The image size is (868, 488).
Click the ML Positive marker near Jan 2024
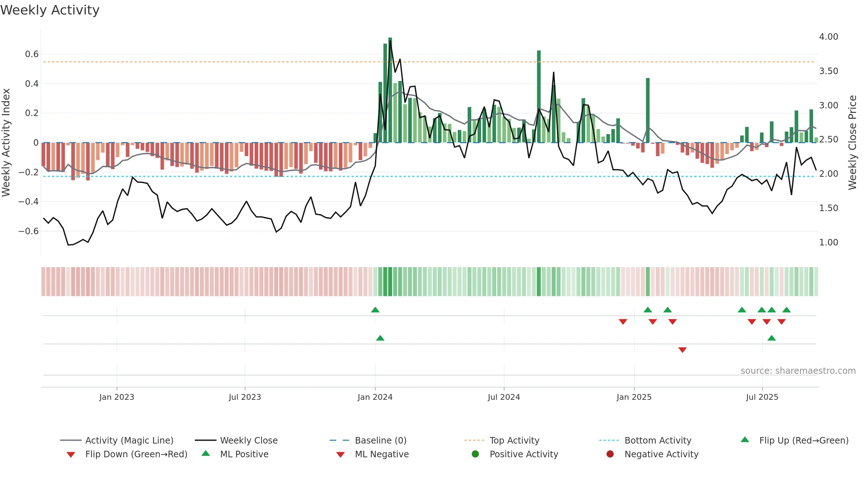(380, 338)
